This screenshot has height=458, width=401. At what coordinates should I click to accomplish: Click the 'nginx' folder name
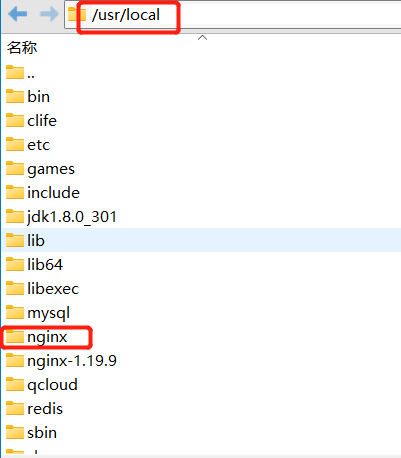tap(47, 338)
